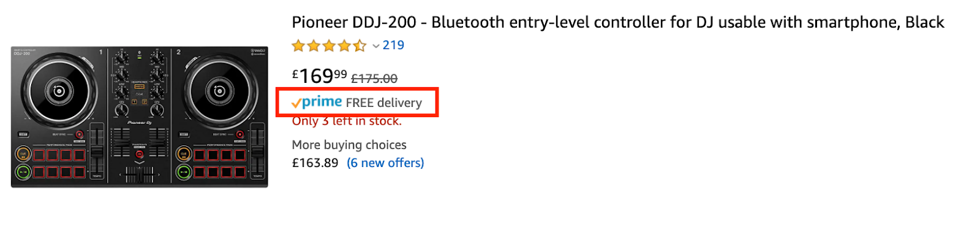Click the More buying choices £163.89 price

click(x=315, y=163)
